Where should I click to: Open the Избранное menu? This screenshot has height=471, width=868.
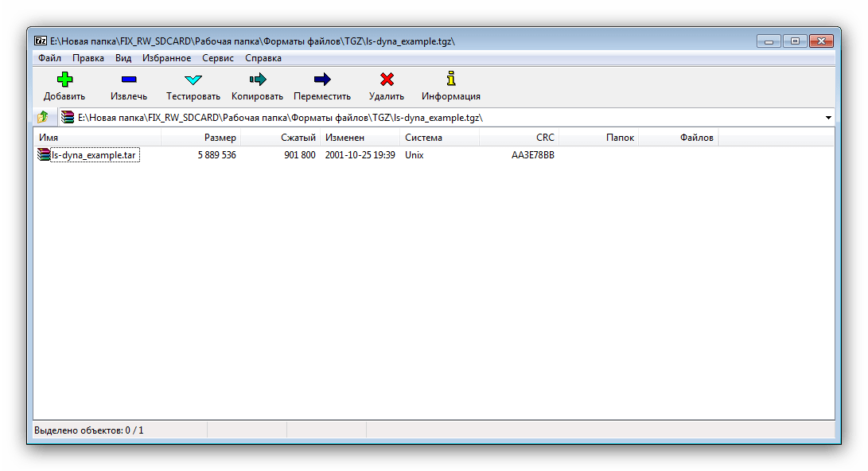(x=166, y=58)
